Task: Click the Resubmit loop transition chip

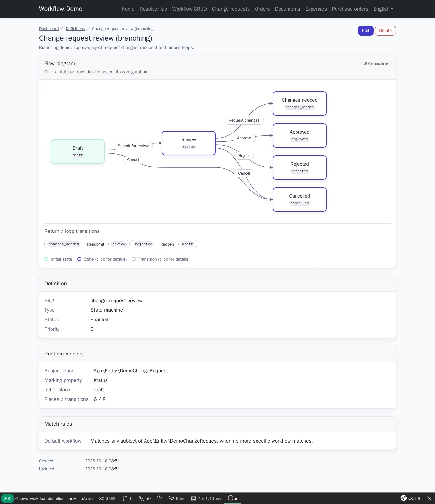Action: coord(87,244)
